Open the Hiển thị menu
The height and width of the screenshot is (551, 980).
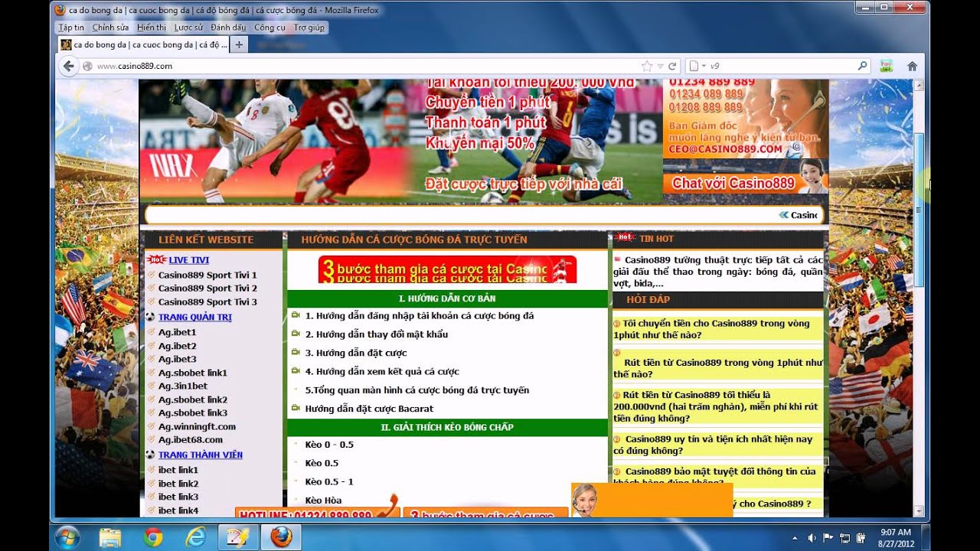152,28
